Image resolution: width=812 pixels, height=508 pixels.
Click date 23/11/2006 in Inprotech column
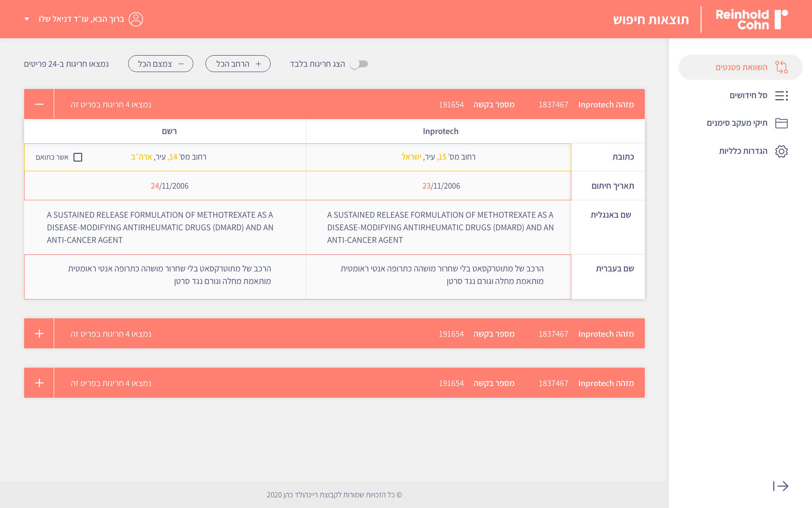(x=441, y=186)
